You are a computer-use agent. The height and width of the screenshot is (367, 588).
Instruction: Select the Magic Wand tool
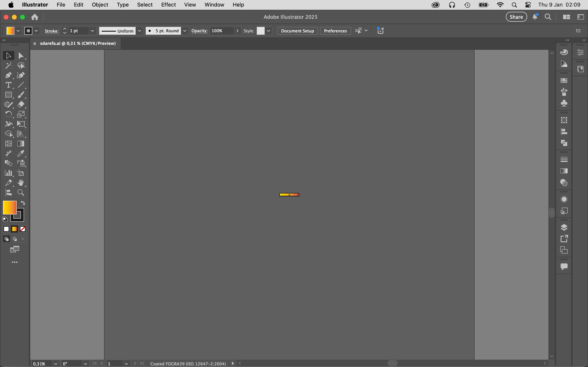coord(8,65)
